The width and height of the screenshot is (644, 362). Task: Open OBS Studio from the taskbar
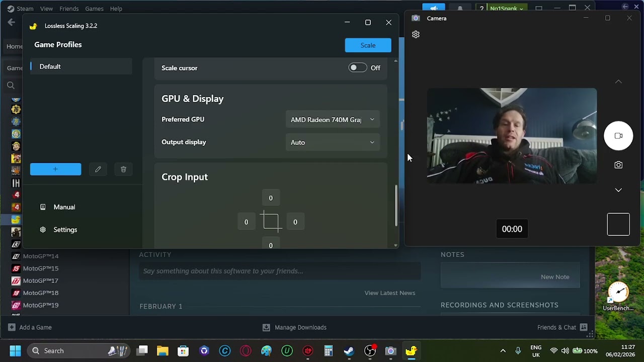(x=370, y=351)
